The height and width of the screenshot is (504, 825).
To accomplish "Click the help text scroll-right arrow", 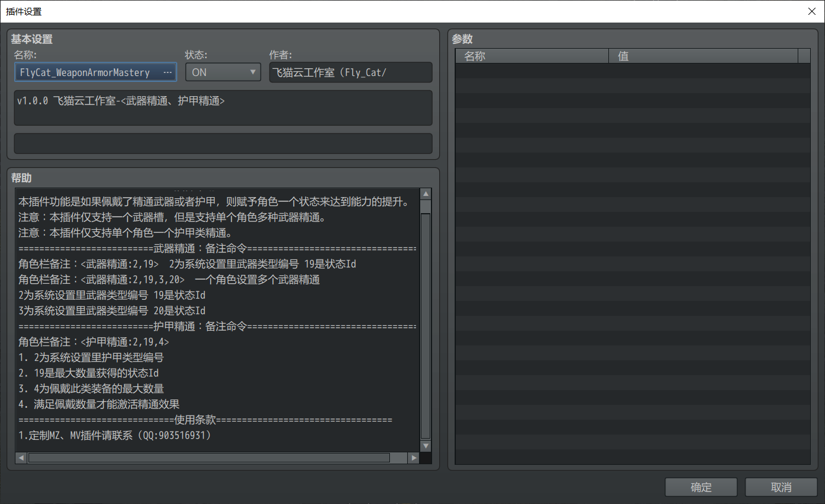I will click(414, 458).
